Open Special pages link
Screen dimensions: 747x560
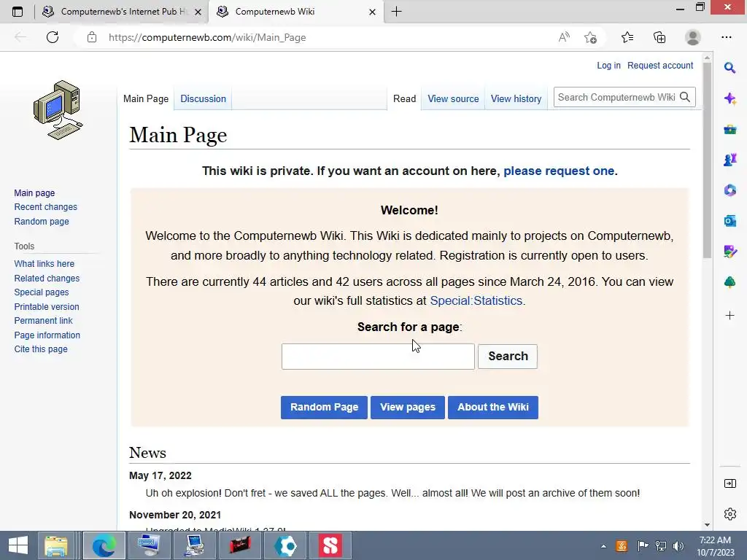[42, 292]
